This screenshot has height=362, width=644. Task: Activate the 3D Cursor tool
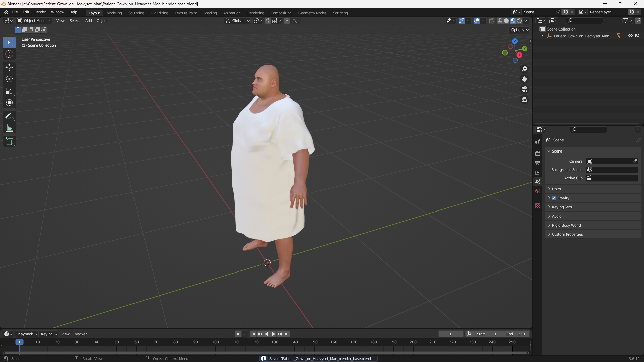[x=9, y=54]
